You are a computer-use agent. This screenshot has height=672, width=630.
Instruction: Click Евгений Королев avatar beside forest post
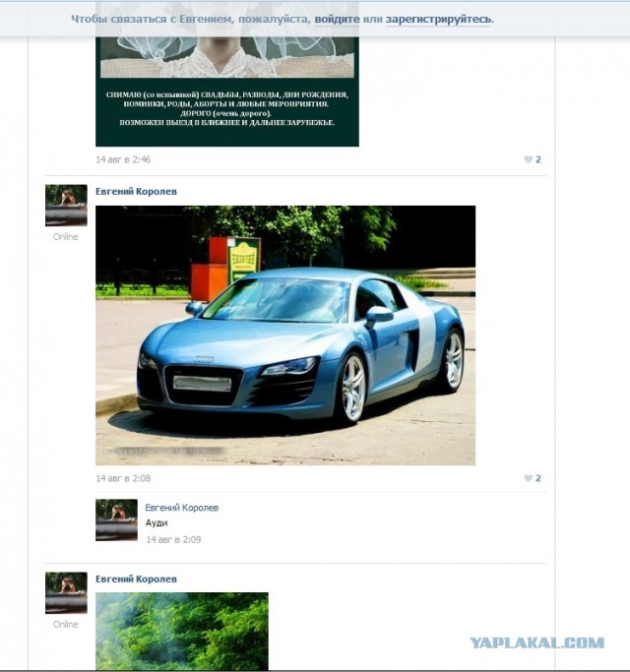click(66, 592)
